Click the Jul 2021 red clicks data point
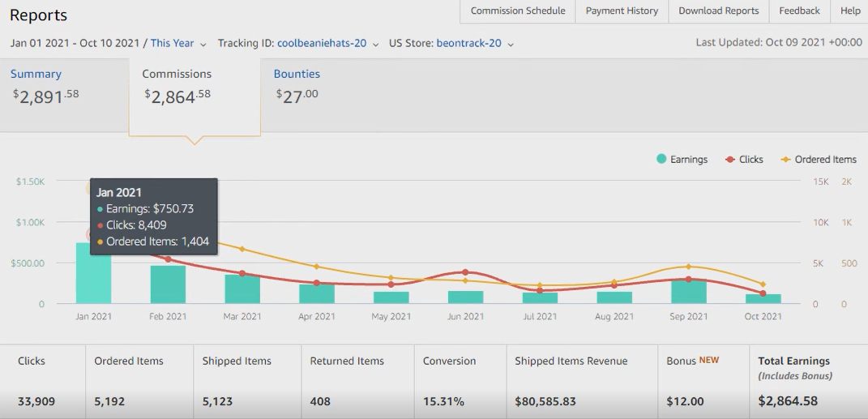Image resolution: width=868 pixels, height=419 pixels. [540, 291]
